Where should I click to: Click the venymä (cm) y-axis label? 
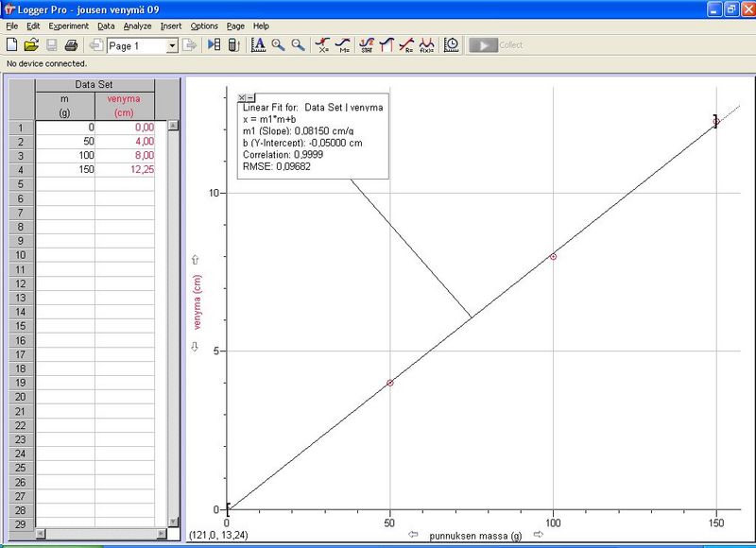click(x=198, y=301)
